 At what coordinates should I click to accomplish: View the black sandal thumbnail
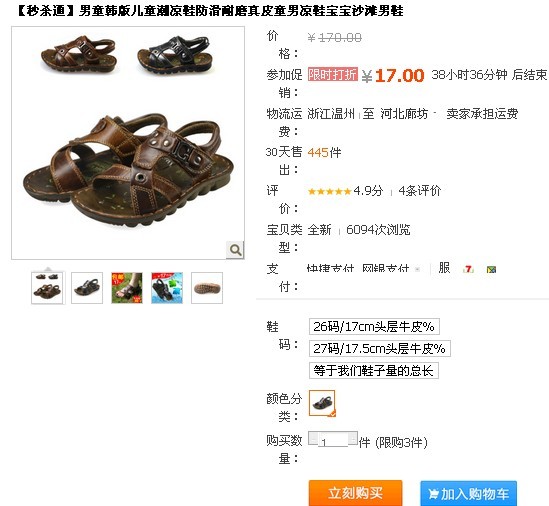pos(87,288)
